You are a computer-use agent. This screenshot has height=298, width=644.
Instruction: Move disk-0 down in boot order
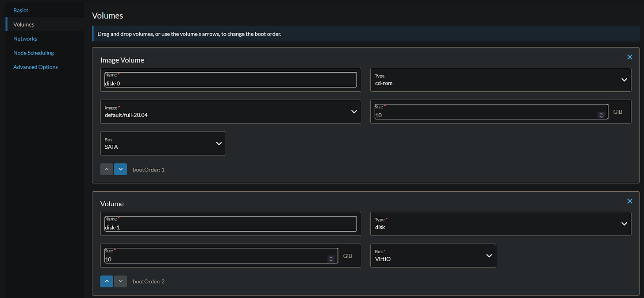click(x=120, y=169)
